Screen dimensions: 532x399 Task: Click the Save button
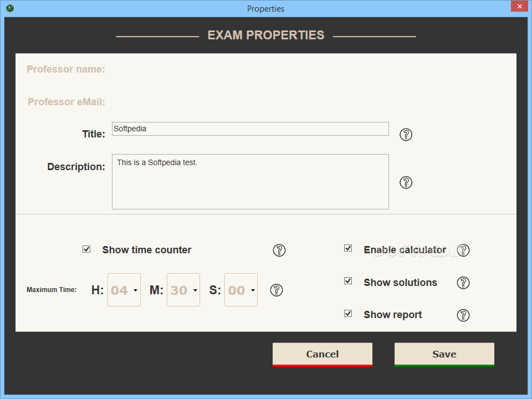(444, 355)
